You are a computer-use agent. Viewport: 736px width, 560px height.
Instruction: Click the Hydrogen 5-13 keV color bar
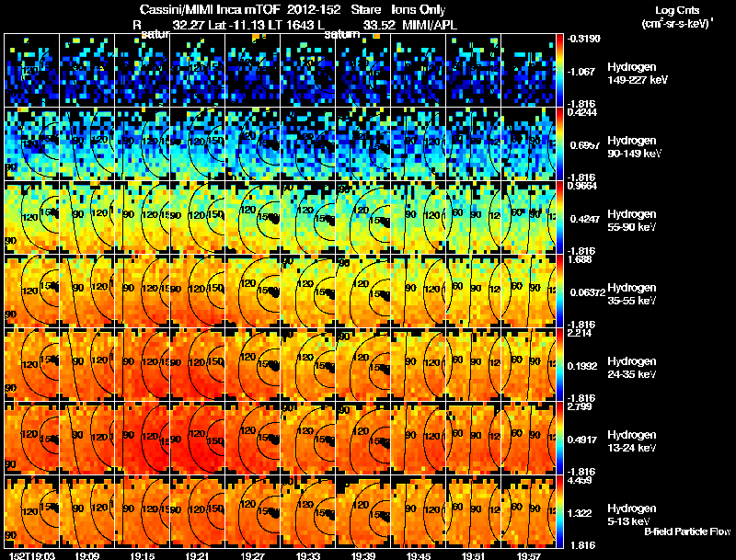point(559,511)
